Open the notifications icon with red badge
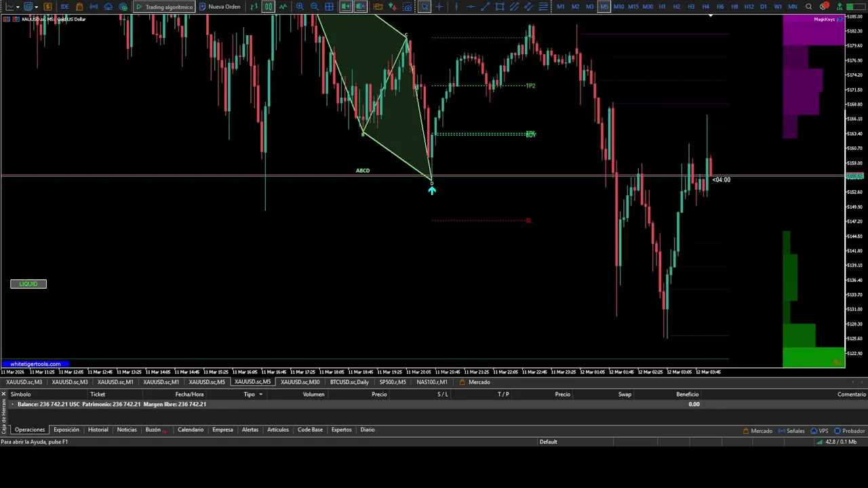The image size is (868, 488). (x=824, y=7)
